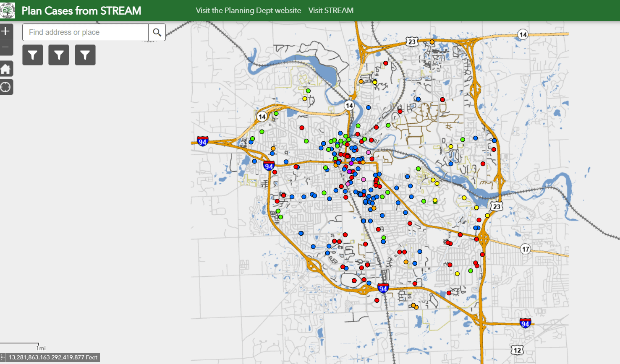Viewport: 620px width, 364px height.
Task: Click the Find my location crosshair icon
Action: [6, 87]
